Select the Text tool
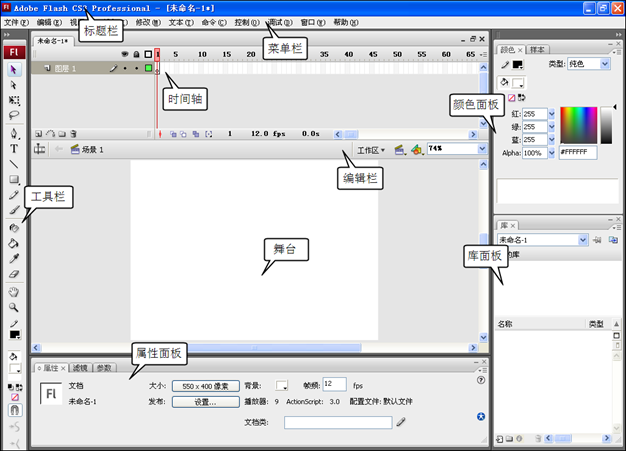This screenshot has width=626, height=451. [14, 149]
